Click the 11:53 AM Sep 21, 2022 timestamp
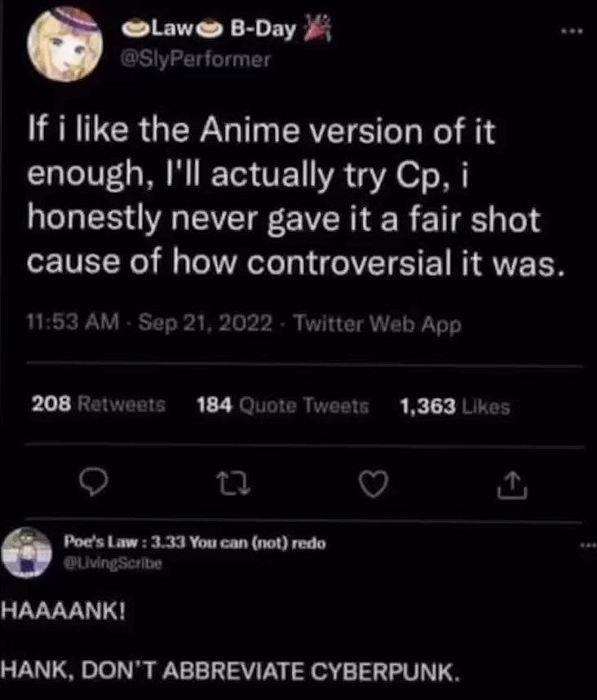The height and width of the screenshot is (700, 597). point(150,324)
